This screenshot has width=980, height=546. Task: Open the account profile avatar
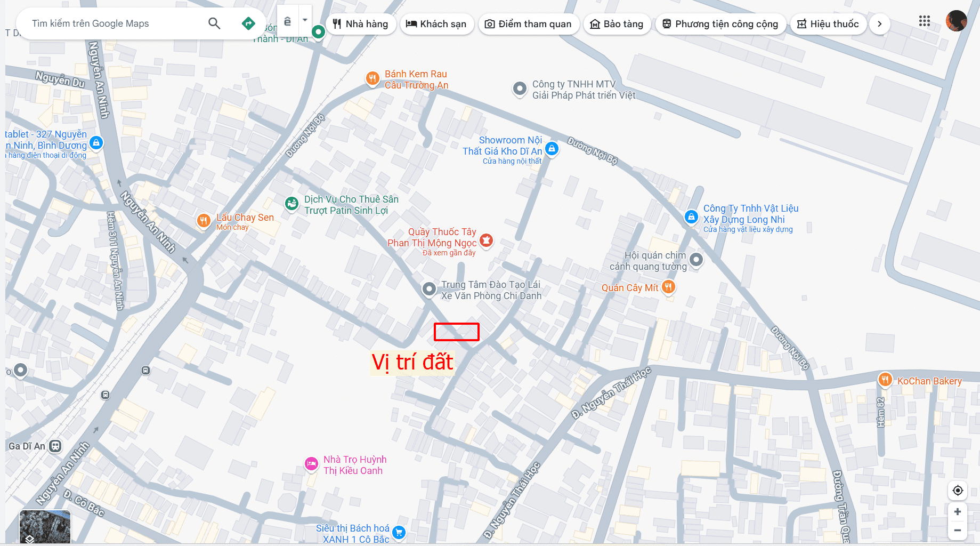pyautogui.click(x=956, y=21)
